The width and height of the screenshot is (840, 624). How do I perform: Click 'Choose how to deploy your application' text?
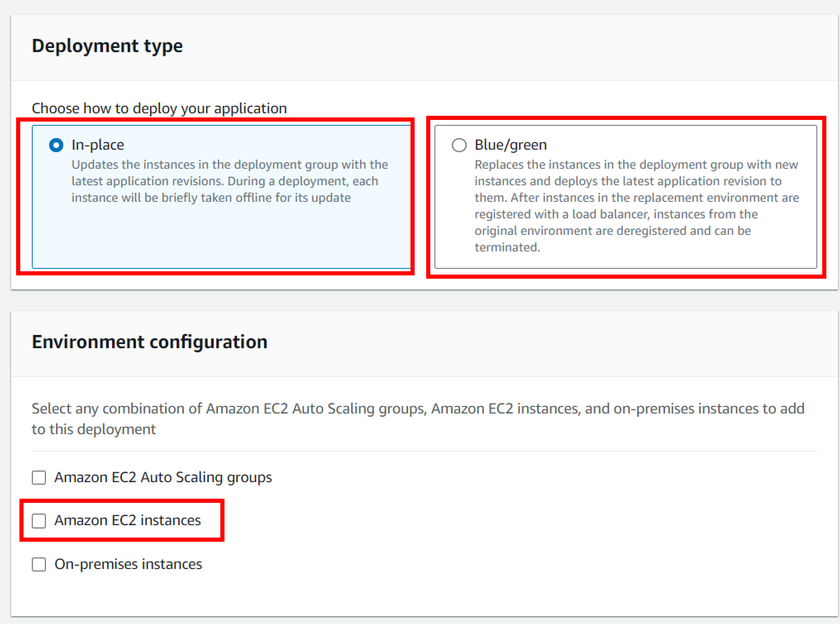(x=159, y=108)
